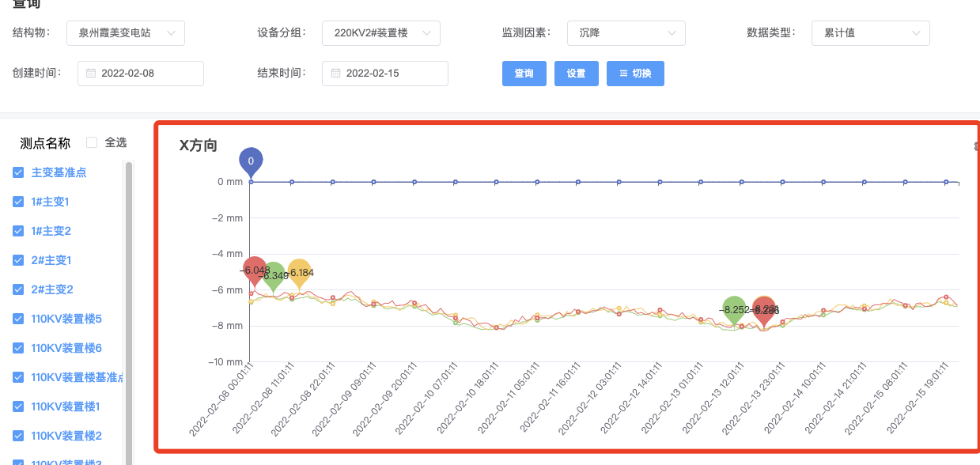Click the 设备分组 field label
The image size is (980, 465).
tap(281, 33)
